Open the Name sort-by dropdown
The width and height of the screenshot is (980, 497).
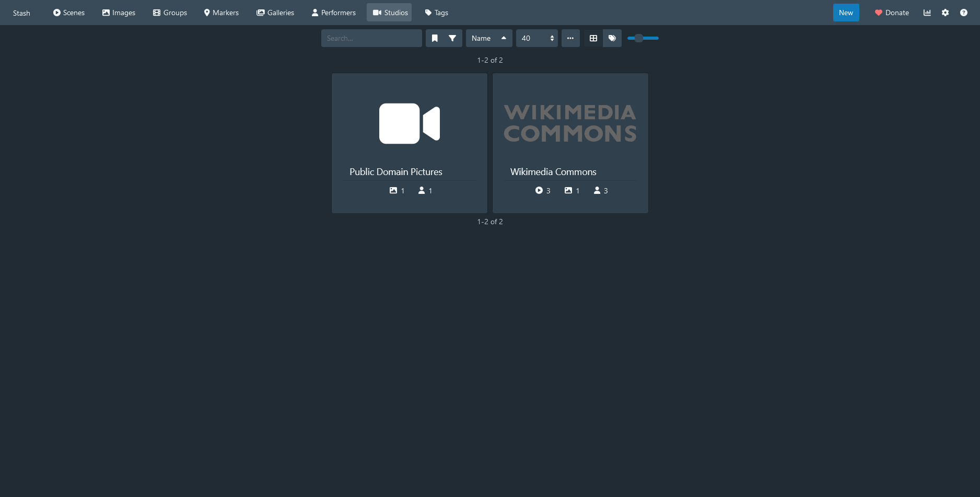(481, 38)
